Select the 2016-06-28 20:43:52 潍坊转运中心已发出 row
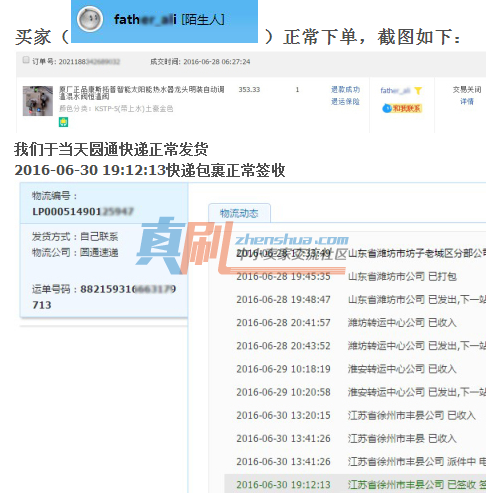The width and height of the screenshot is (486, 493). point(361,346)
